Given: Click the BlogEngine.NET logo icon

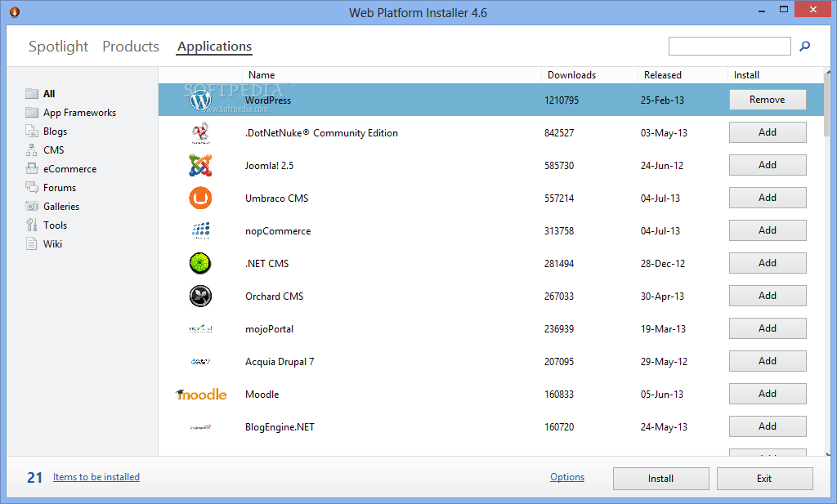Looking at the screenshot, I should (x=201, y=426).
